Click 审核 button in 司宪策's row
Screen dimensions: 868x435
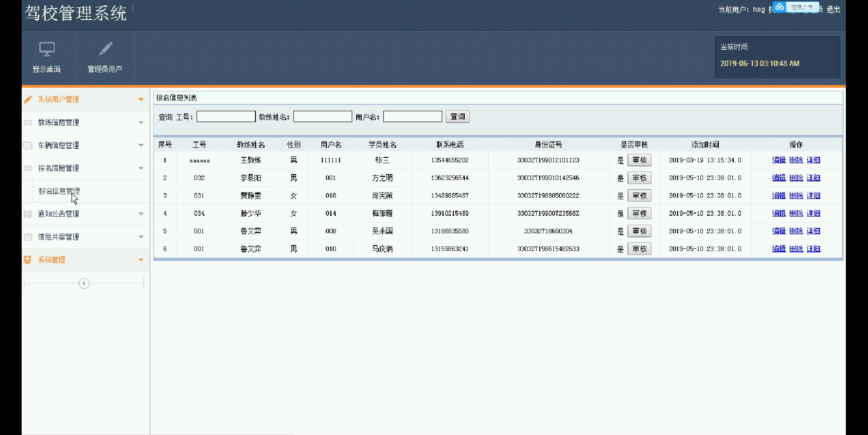639,196
